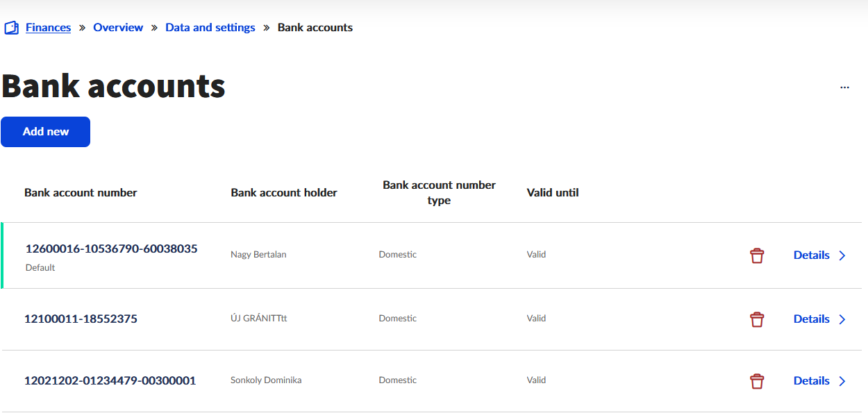868x413 pixels.
Task: Expand the chevron on the Sonkoly Dominika row
Action: pos(842,381)
